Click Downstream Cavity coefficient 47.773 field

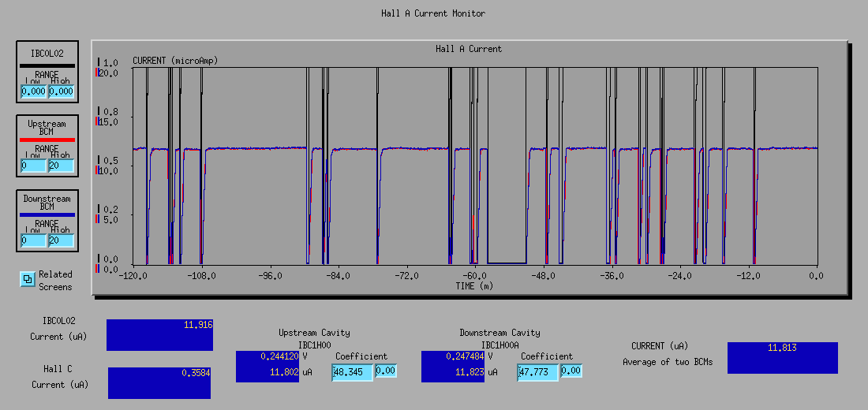pyautogui.click(x=539, y=372)
